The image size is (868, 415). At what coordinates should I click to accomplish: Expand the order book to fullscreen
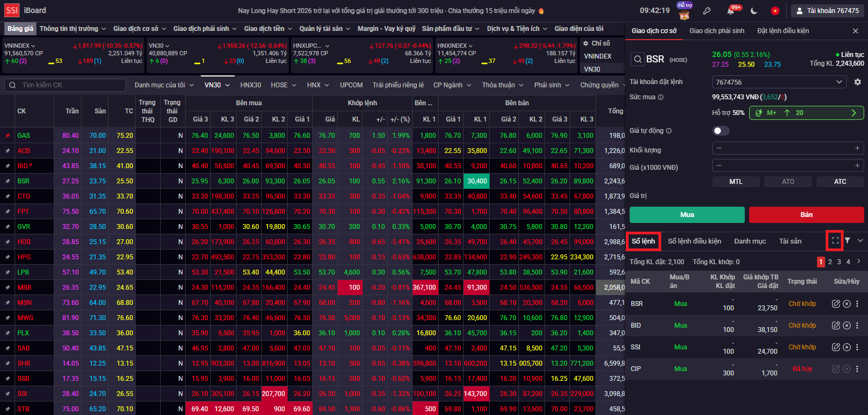click(835, 240)
